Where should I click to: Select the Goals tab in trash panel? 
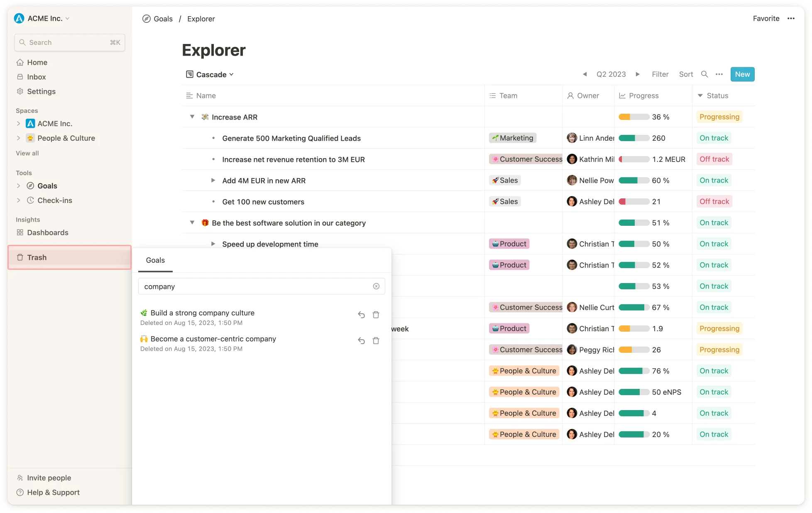point(155,260)
